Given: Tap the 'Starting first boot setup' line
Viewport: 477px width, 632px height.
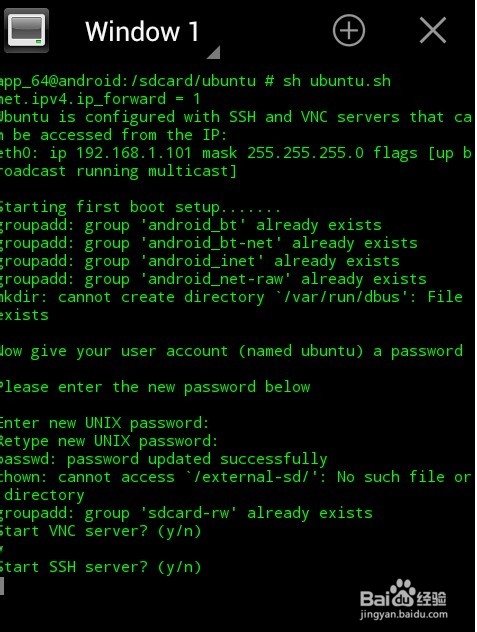Looking at the screenshot, I should tap(140, 207).
